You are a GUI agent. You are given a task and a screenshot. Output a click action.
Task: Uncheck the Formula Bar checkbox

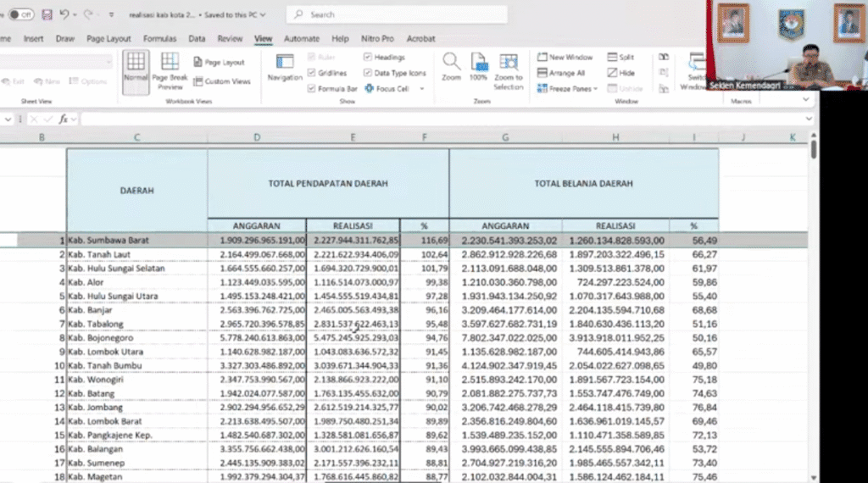pos(312,88)
